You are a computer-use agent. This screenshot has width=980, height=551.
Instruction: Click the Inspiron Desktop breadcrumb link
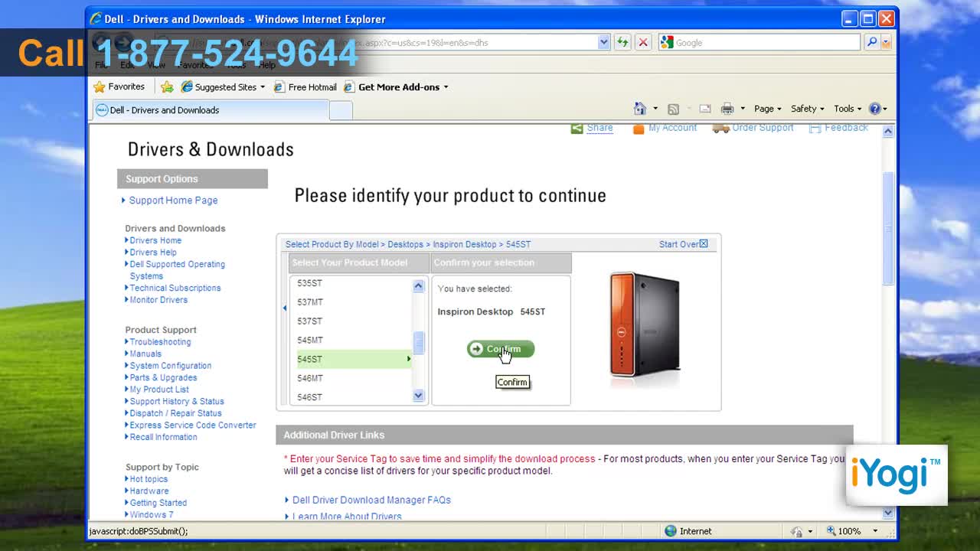click(x=465, y=244)
